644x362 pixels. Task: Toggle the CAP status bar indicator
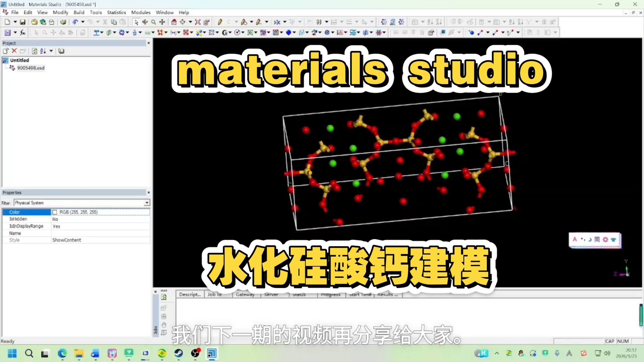(610, 341)
